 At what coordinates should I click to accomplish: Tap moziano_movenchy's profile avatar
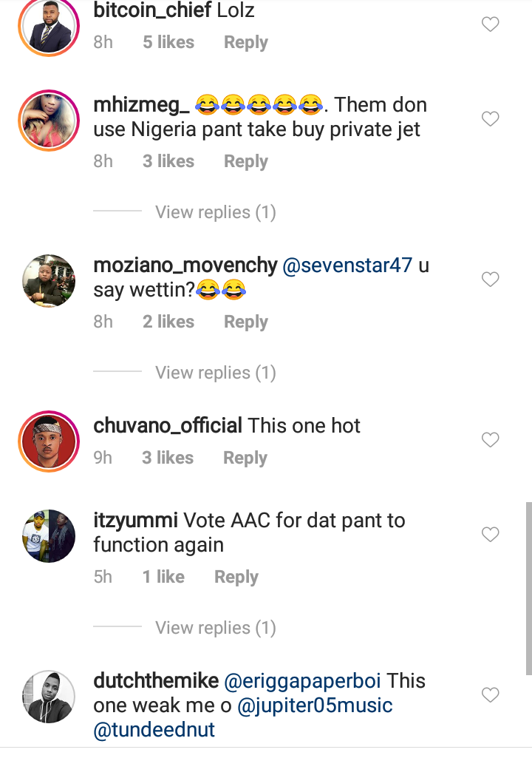click(x=49, y=280)
